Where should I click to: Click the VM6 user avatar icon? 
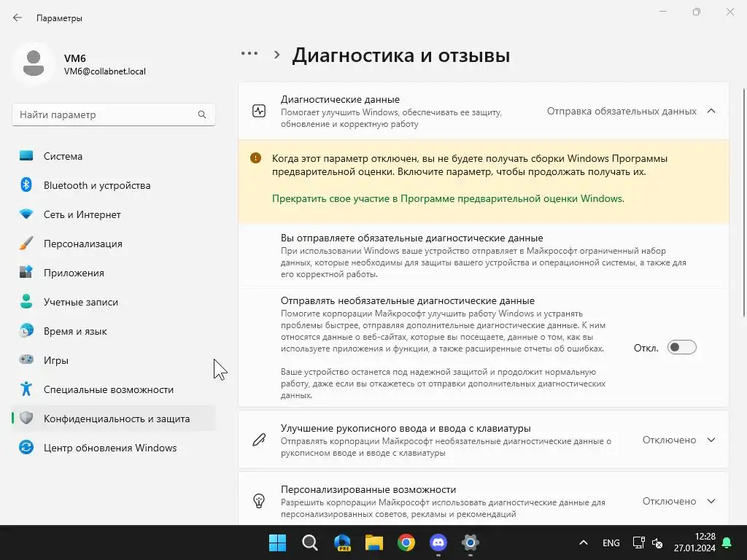coord(34,63)
